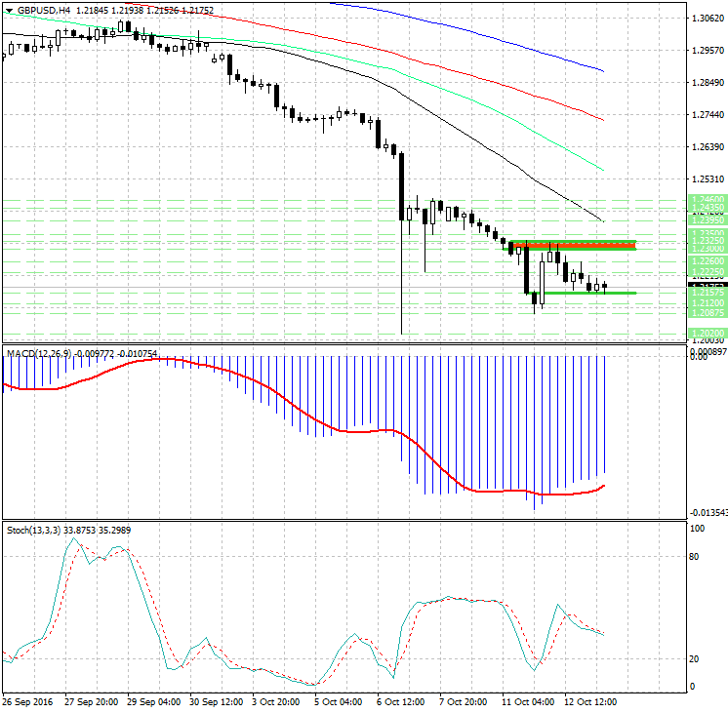728x713 pixels.
Task: Select the green 1.20875 level label
Action: click(708, 313)
